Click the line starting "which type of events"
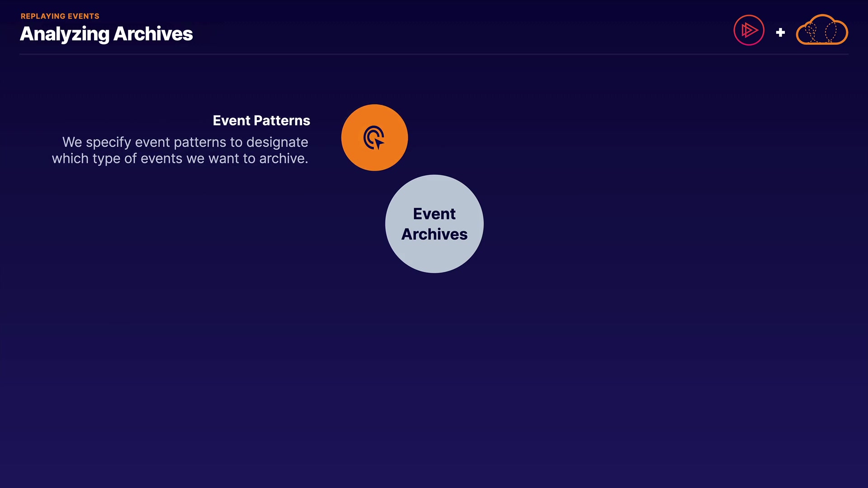868x488 pixels. (x=179, y=159)
